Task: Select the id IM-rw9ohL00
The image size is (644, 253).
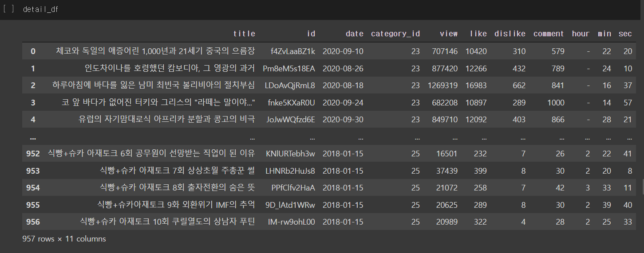Action: 292,222
